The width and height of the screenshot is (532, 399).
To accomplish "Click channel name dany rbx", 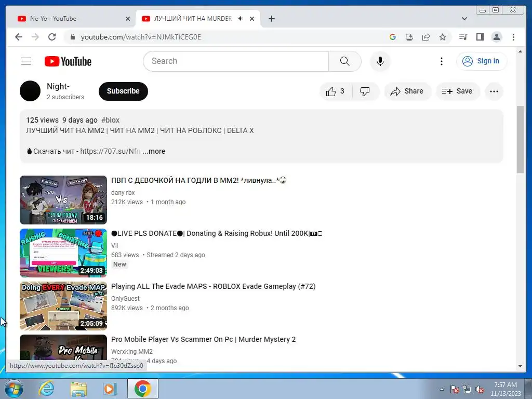I will (123, 193).
